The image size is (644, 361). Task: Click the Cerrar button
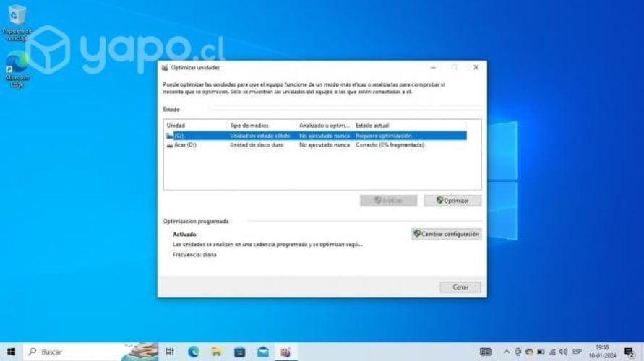click(x=460, y=287)
